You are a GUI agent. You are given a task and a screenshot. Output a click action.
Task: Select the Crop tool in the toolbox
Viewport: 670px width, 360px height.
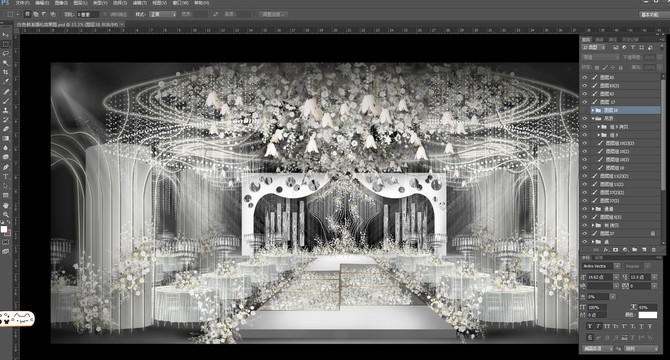point(6,72)
